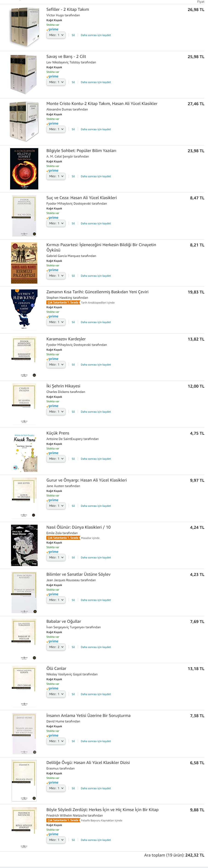208x868 pixels.
Task: Click best-seller badge on Böyle Söyledi Zerdüşt
Action: (x=63, y=820)
